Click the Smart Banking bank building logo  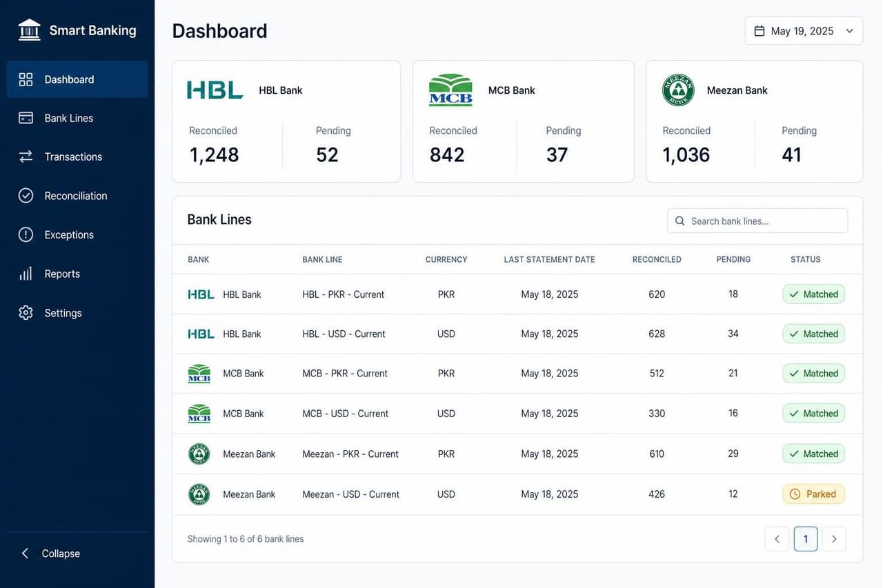29,30
